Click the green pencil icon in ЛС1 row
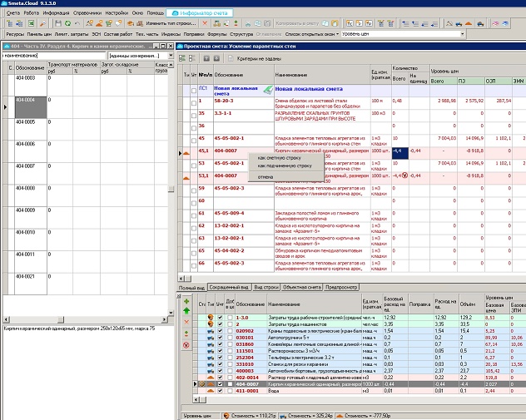The width and height of the screenshot is (526, 420). (x=267, y=88)
